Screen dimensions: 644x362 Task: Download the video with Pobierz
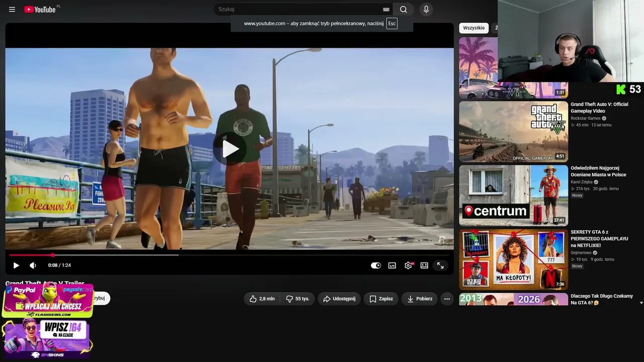coord(420,299)
